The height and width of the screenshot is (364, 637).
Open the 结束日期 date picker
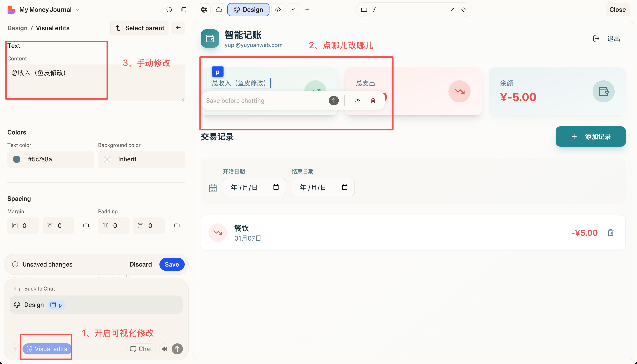(345, 187)
